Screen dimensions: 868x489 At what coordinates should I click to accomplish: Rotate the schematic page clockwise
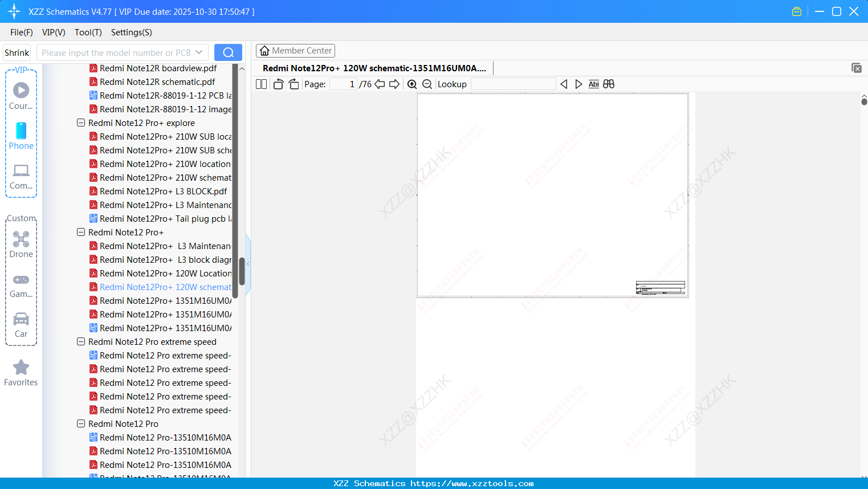pyautogui.click(x=294, y=84)
